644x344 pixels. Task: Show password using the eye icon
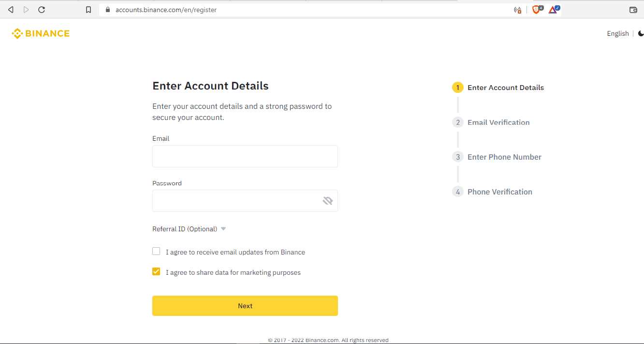tap(327, 201)
